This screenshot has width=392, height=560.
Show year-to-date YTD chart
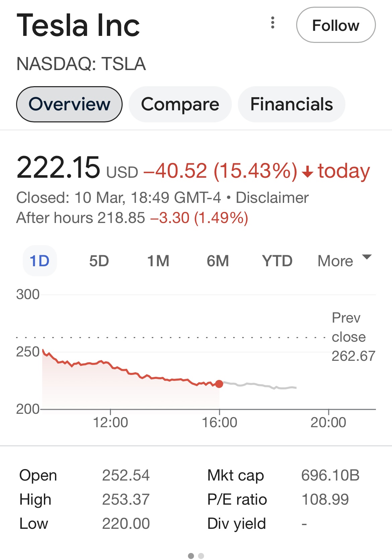(x=277, y=261)
